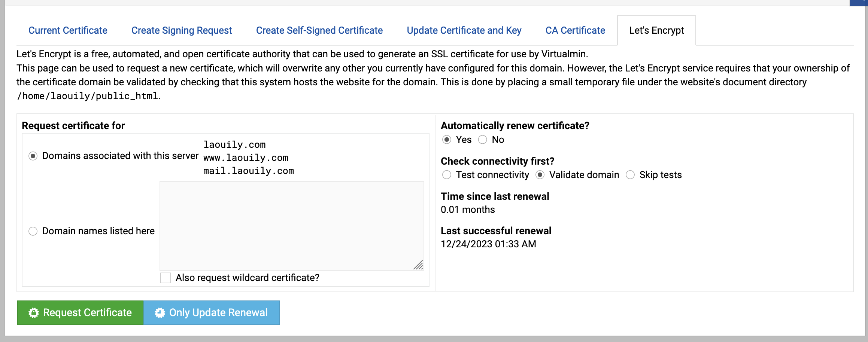This screenshot has height=342, width=868.
Task: Choose Skip tests option
Action: coord(630,175)
